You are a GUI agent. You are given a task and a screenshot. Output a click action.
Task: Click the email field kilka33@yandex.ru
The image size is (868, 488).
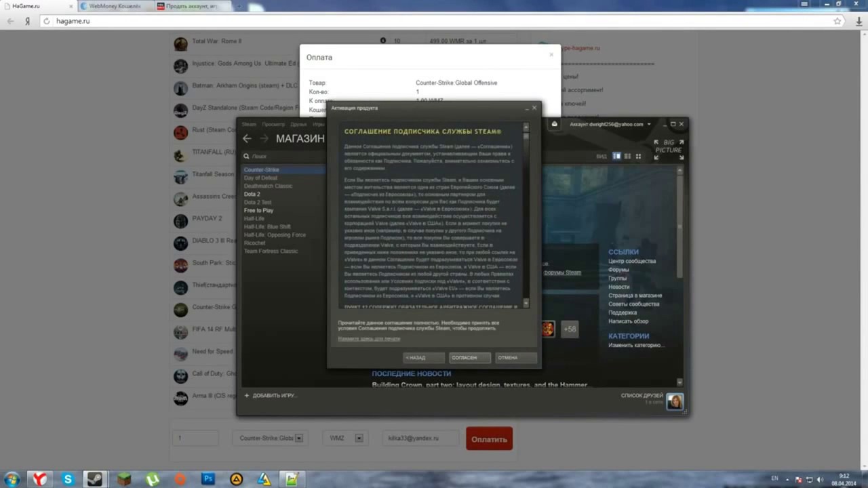tap(420, 438)
